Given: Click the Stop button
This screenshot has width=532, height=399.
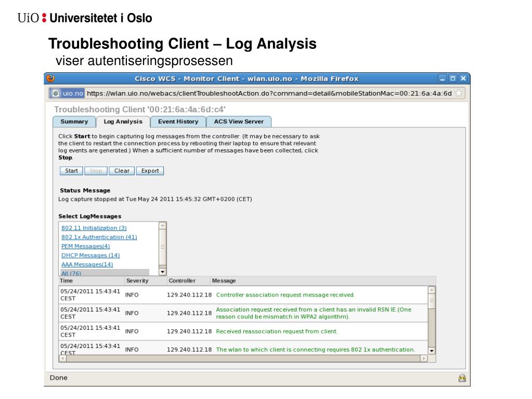Looking at the screenshot, I should tap(96, 171).
